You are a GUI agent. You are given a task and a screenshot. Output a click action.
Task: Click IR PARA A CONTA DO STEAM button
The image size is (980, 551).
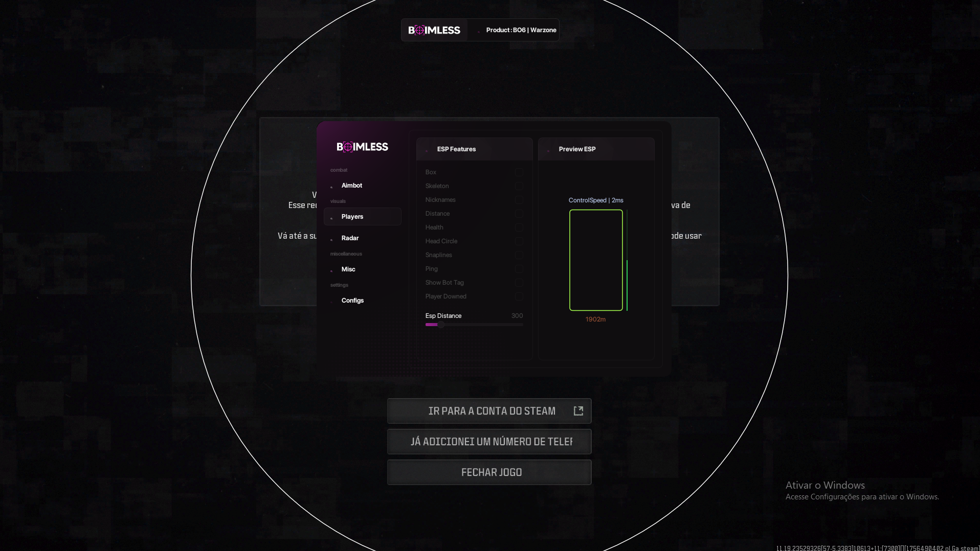(x=489, y=411)
